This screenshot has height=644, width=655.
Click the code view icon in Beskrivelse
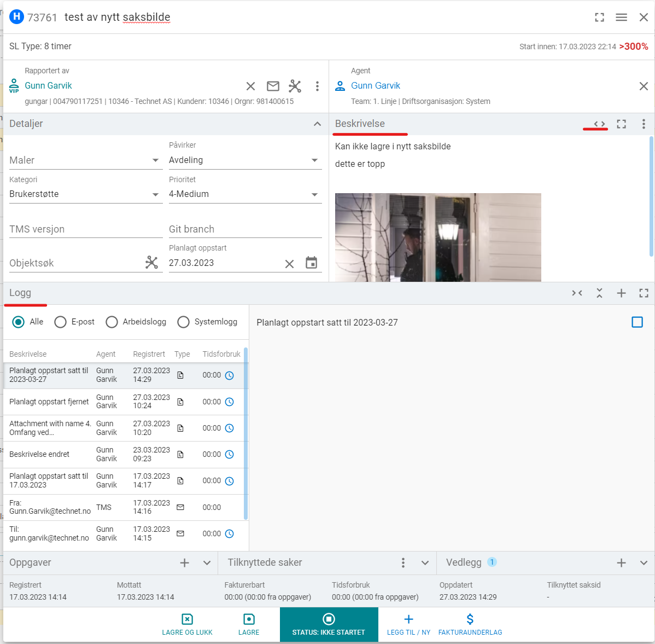[599, 124]
